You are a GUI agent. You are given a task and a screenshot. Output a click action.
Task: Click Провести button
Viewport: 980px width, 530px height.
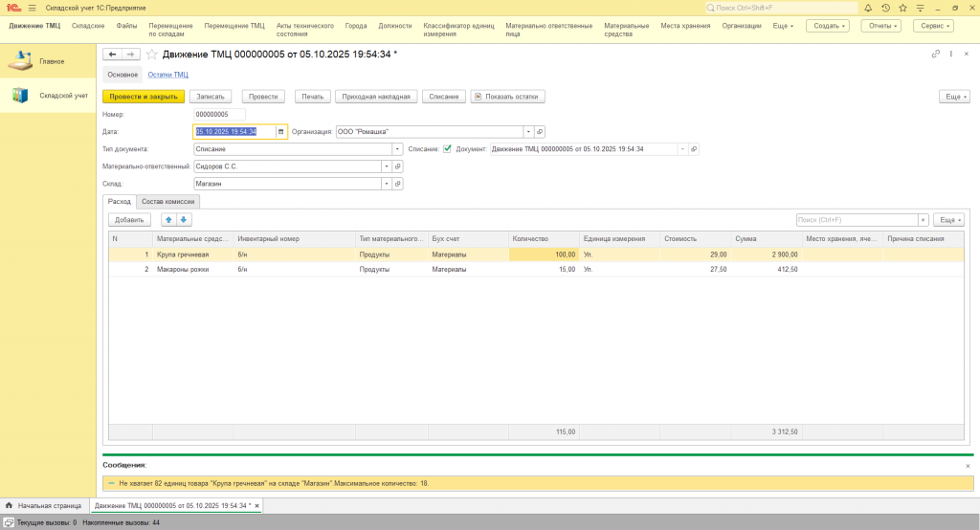point(263,97)
